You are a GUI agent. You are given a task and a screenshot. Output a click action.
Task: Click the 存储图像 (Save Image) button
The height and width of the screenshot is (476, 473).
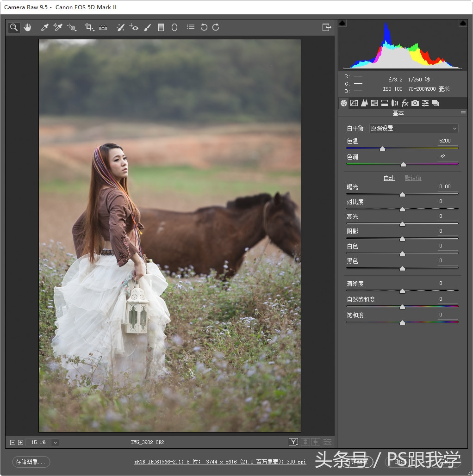tap(31, 462)
